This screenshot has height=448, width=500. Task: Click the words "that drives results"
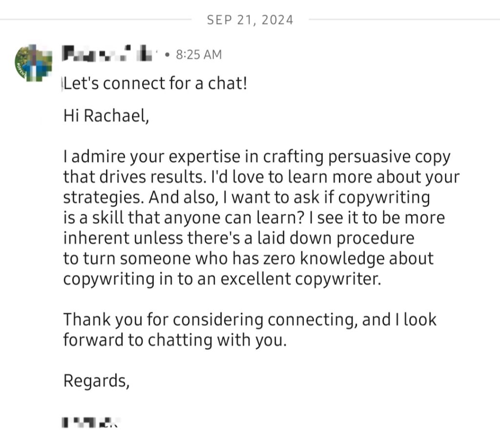click(x=133, y=177)
